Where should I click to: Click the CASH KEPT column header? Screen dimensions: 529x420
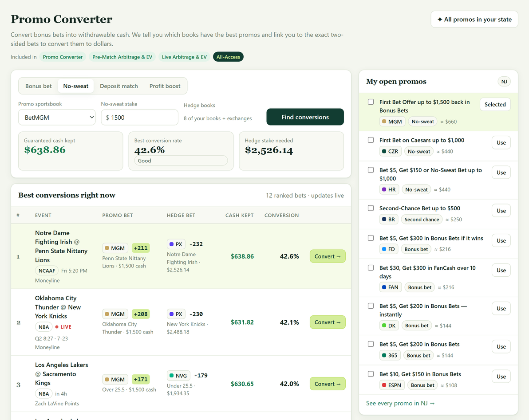[239, 216]
